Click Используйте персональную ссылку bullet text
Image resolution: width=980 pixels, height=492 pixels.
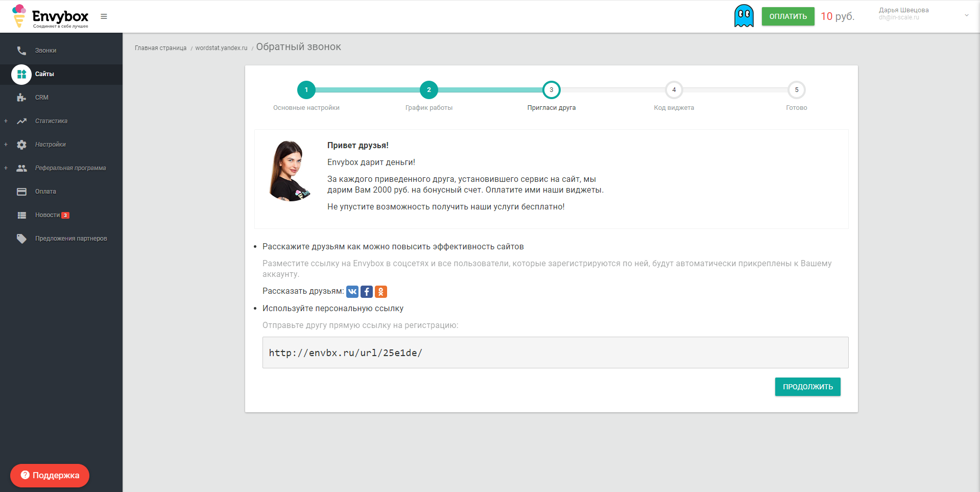[x=333, y=309]
